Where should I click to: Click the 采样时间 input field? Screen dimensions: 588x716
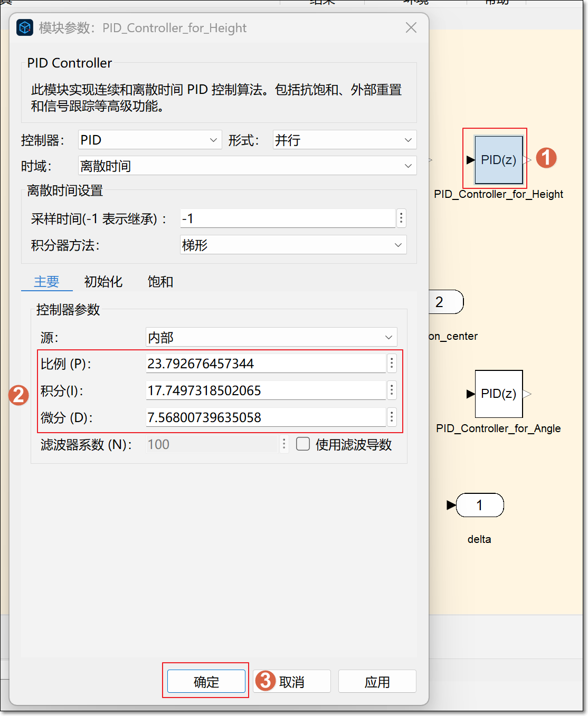(288, 218)
